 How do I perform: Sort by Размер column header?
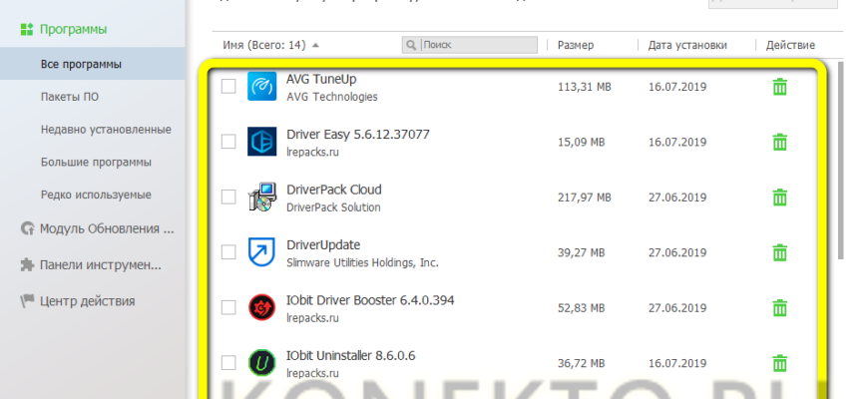click(x=575, y=45)
